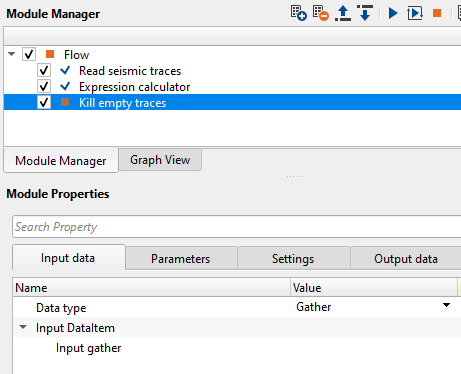Click the add module icon

point(298,13)
